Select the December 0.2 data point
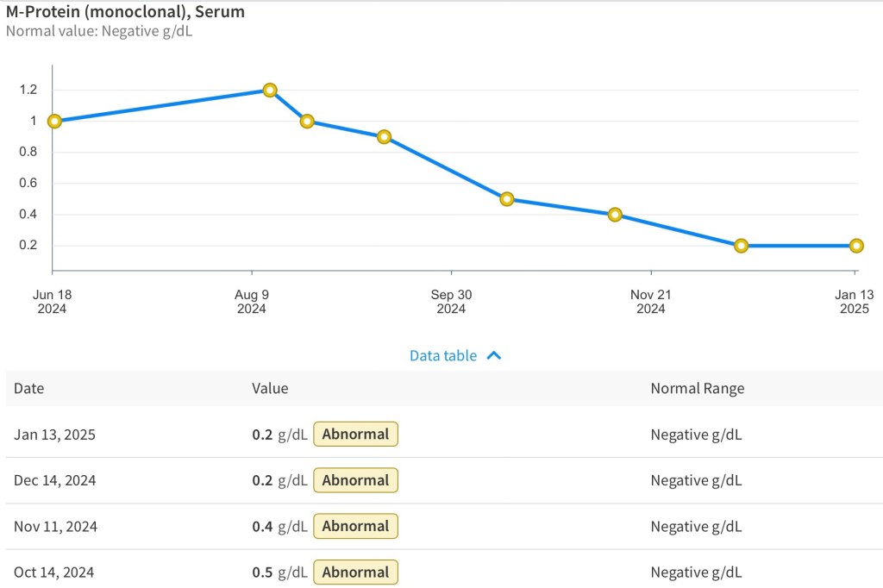 pyautogui.click(x=741, y=246)
